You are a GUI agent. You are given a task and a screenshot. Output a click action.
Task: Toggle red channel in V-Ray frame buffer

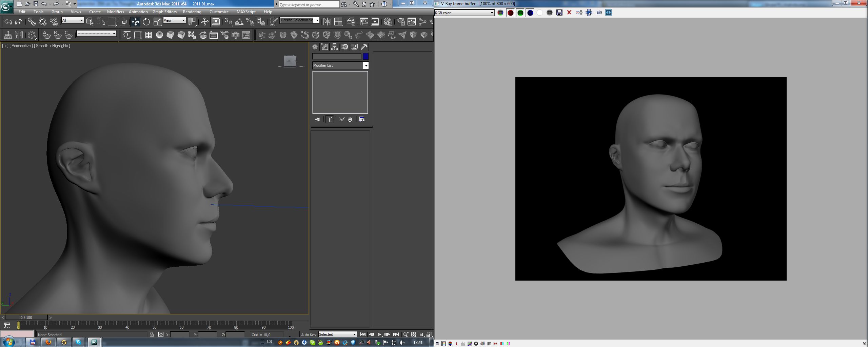point(510,13)
